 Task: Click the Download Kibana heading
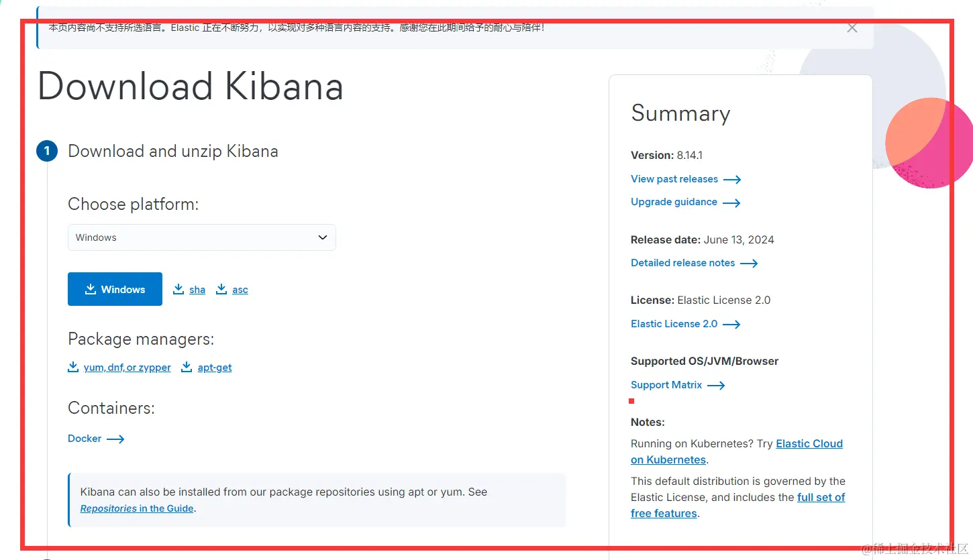[191, 87]
